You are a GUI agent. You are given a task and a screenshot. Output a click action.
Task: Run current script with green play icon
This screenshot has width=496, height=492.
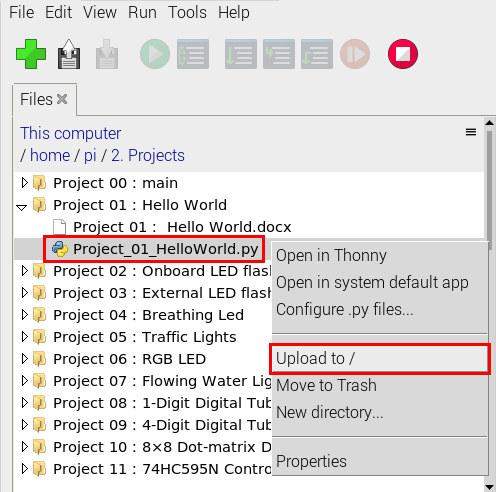155,54
